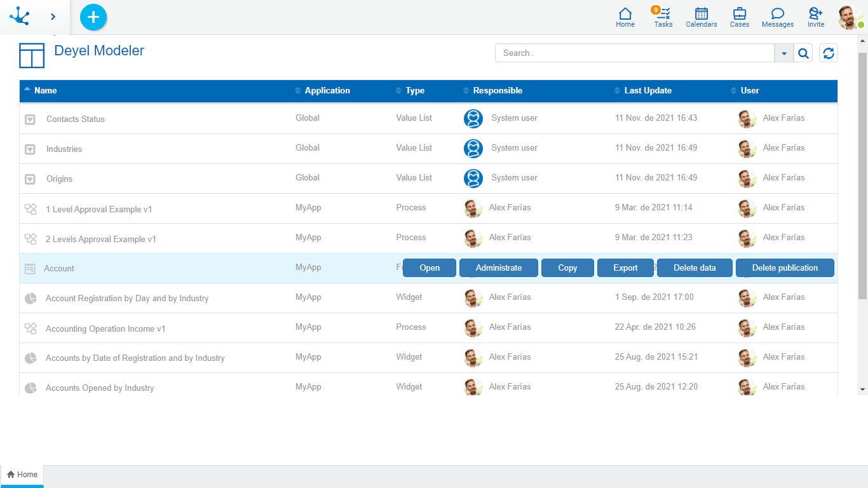Click System user icon in Origins row
Image resolution: width=868 pixels, height=488 pixels.
click(473, 179)
